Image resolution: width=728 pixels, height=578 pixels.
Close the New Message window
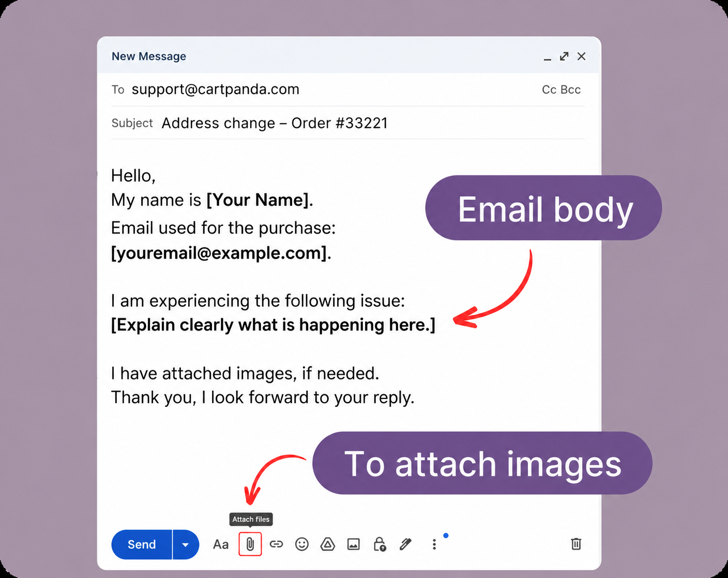582,56
